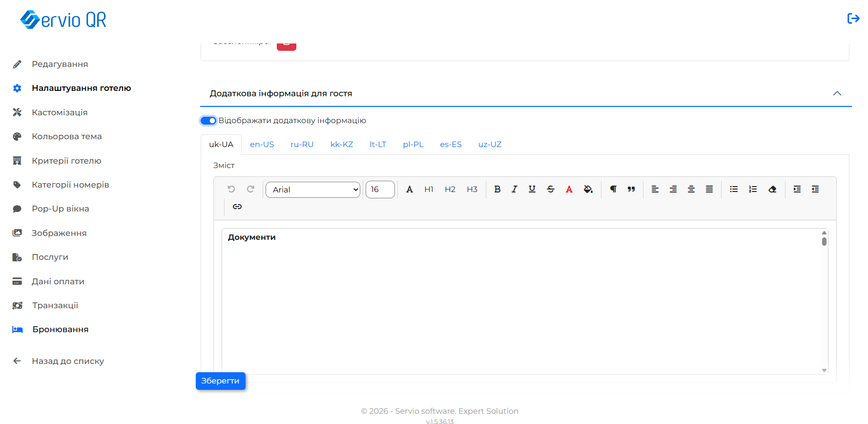Open Послуги in the sidebar
This screenshot has width=868, height=424.
click(50, 257)
